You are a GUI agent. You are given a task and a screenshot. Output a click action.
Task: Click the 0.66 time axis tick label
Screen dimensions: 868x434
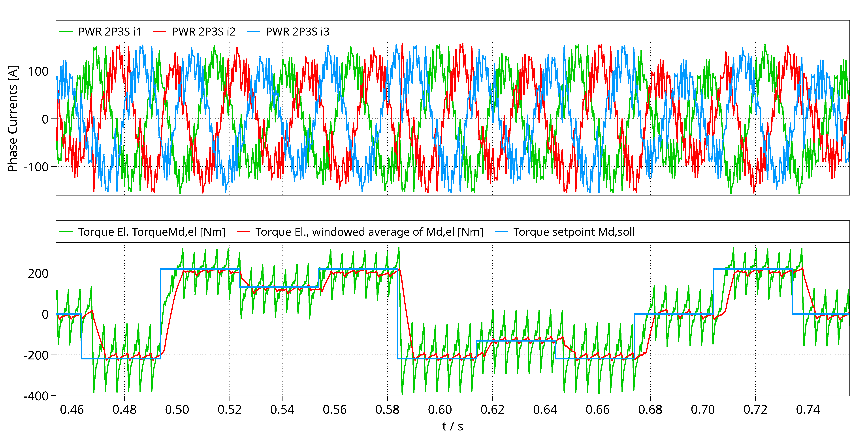coord(598,410)
